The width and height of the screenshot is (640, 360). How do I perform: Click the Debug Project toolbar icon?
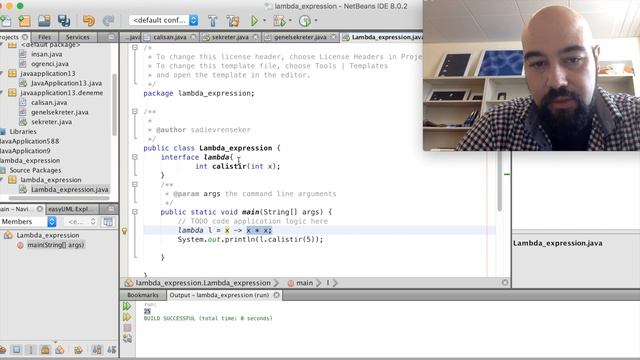point(279,20)
